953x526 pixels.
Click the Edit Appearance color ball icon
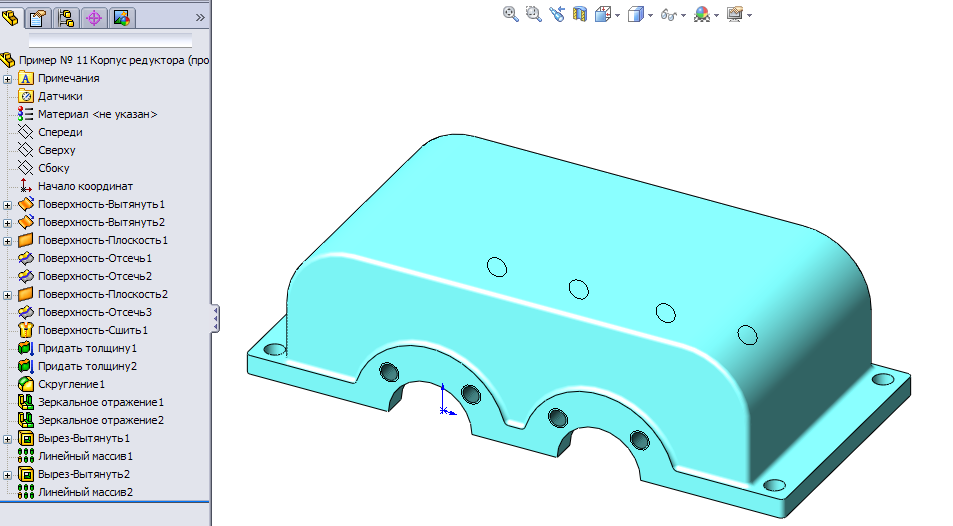point(702,14)
